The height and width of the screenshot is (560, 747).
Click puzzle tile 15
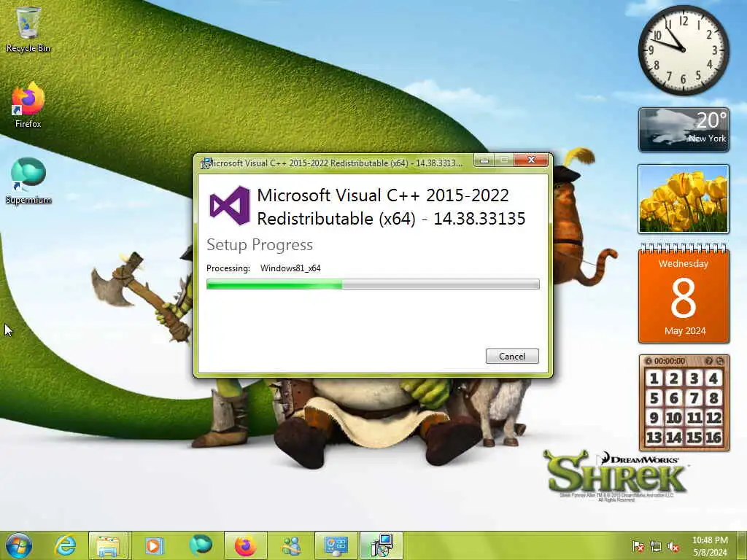click(694, 437)
